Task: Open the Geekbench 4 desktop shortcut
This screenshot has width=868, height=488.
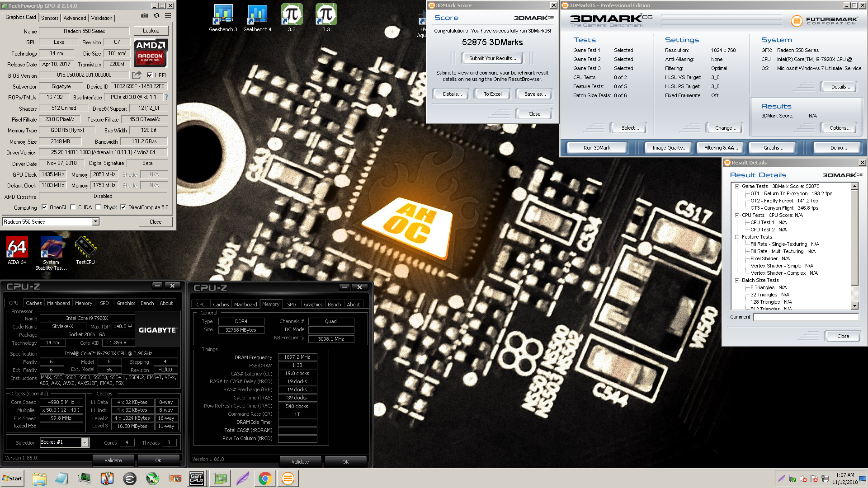Action: (x=257, y=18)
